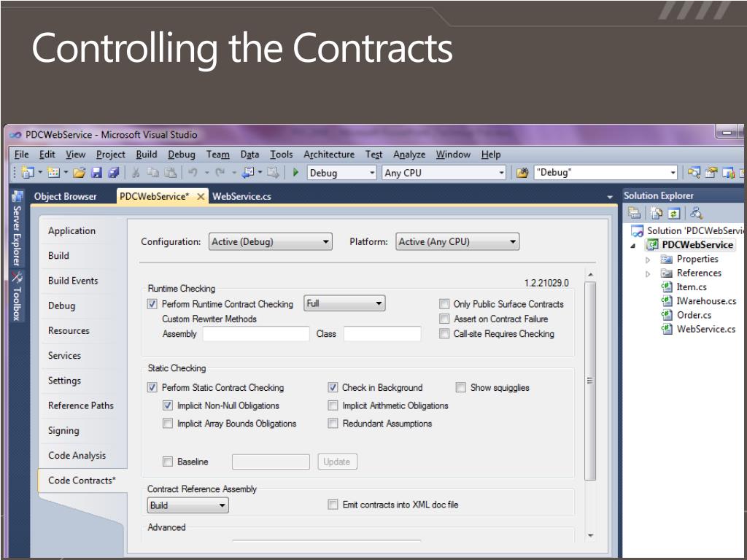
Task: Enable Call-site Requires Checking
Action: click(x=444, y=333)
